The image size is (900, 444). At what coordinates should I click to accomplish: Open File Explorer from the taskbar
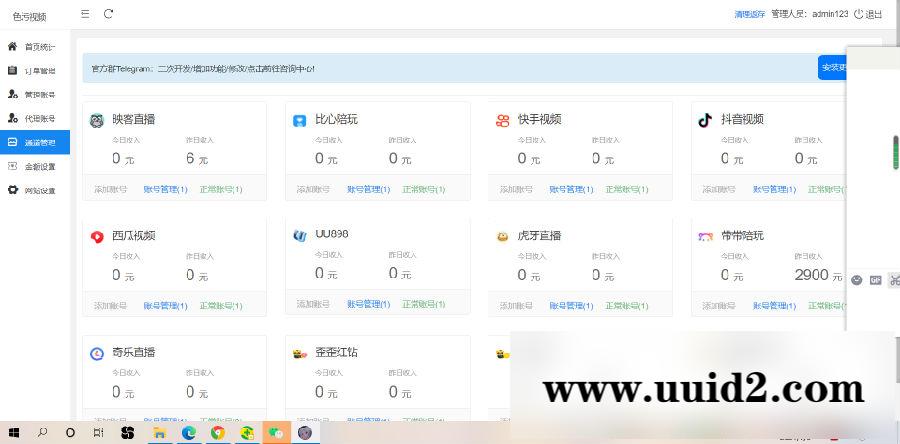159,433
